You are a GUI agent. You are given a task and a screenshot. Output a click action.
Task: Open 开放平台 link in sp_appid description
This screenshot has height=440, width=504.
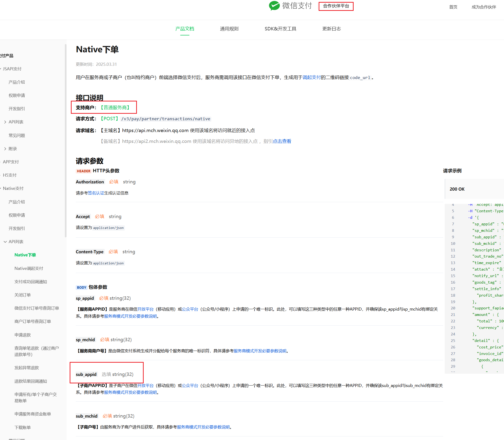pyautogui.click(x=145, y=309)
